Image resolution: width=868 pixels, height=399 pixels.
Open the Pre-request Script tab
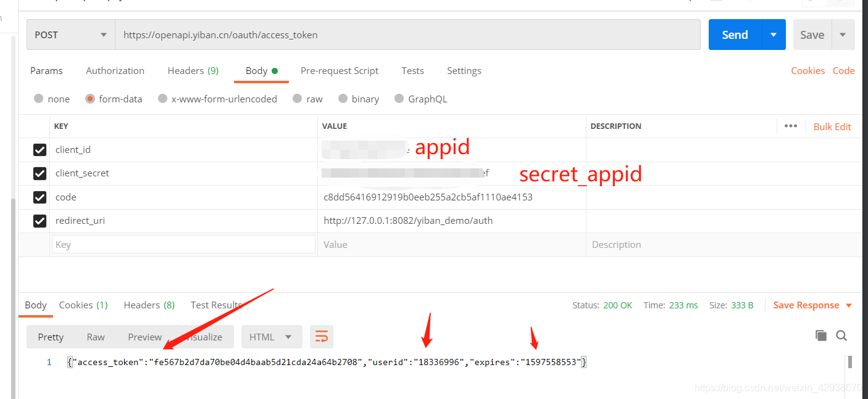pos(340,70)
